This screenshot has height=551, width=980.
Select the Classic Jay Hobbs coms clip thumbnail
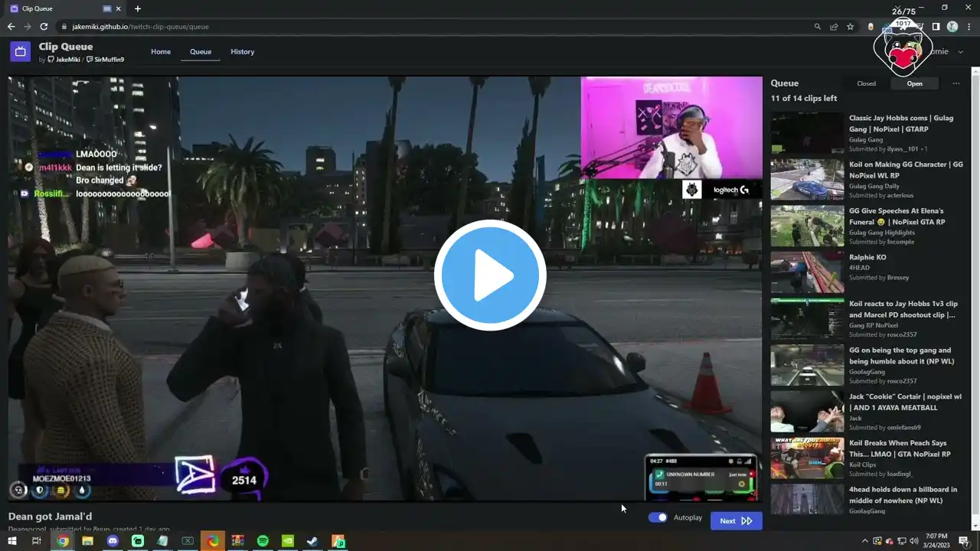point(807,133)
